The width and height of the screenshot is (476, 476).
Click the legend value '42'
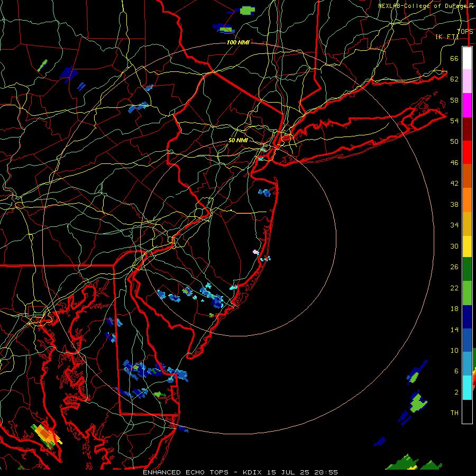click(454, 184)
